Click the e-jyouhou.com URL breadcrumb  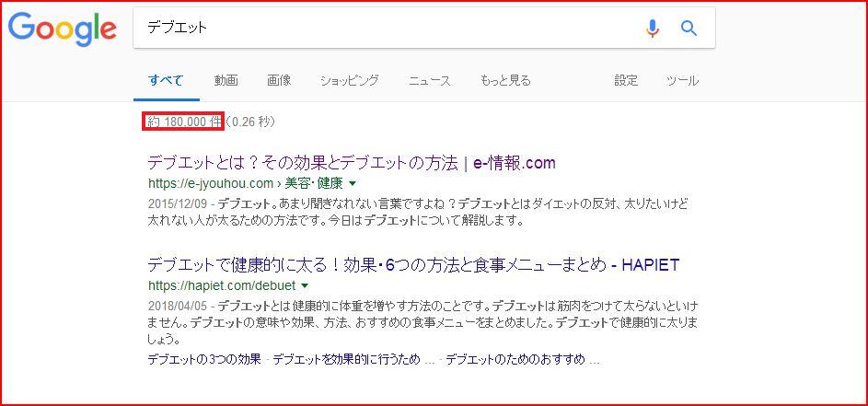click(x=245, y=183)
